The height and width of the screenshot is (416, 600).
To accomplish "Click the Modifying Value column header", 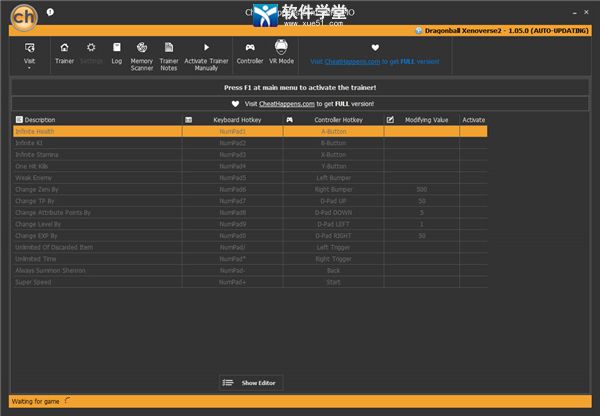I will (425, 120).
